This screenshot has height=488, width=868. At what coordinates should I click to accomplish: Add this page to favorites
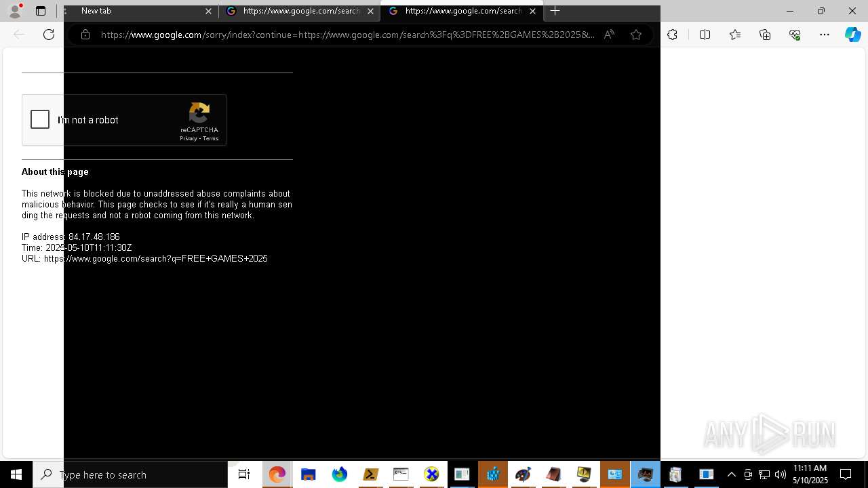[636, 35]
